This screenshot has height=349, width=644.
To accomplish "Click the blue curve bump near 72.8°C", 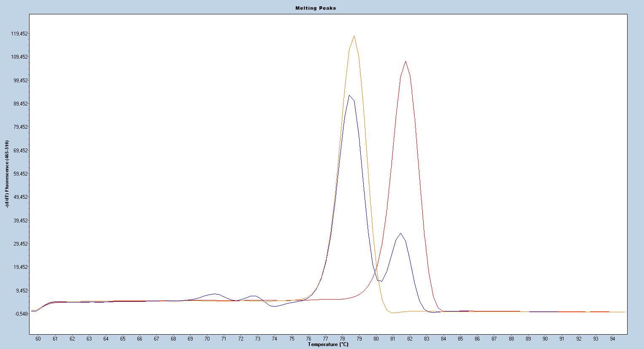I will click(253, 296).
